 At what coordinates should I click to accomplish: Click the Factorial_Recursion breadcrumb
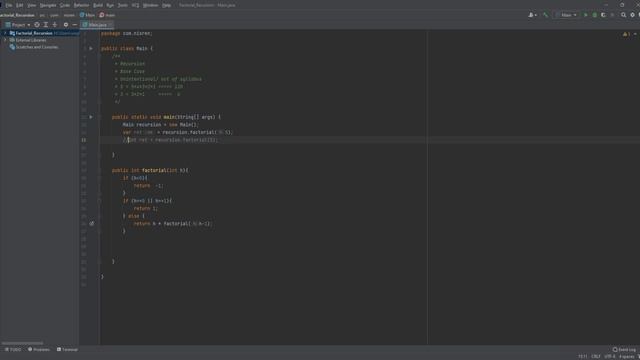click(x=17, y=15)
